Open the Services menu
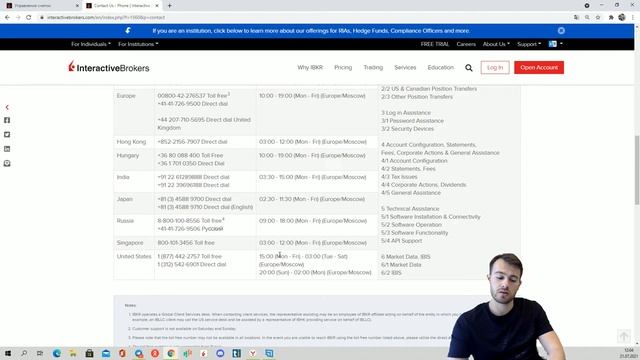640x360 pixels. 405,67
